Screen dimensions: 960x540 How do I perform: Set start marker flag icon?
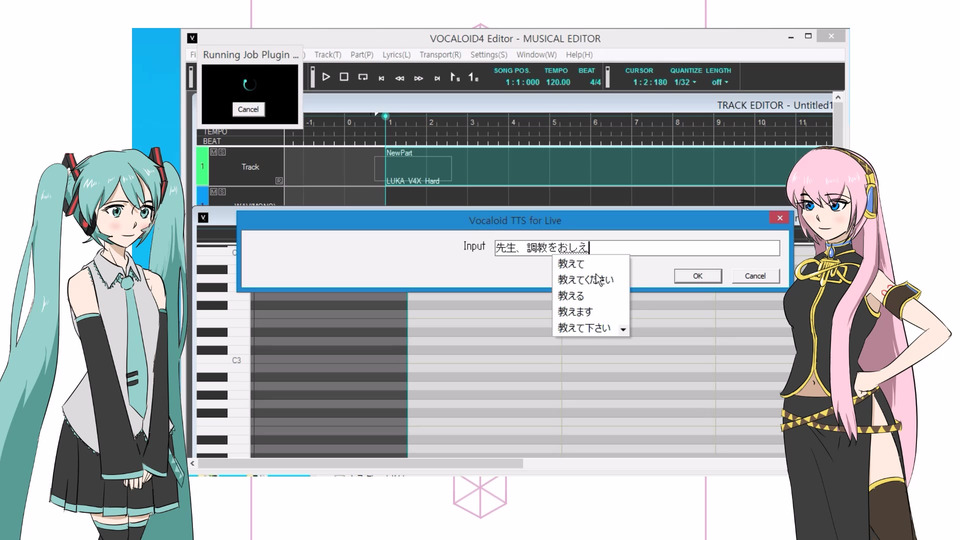(x=455, y=77)
